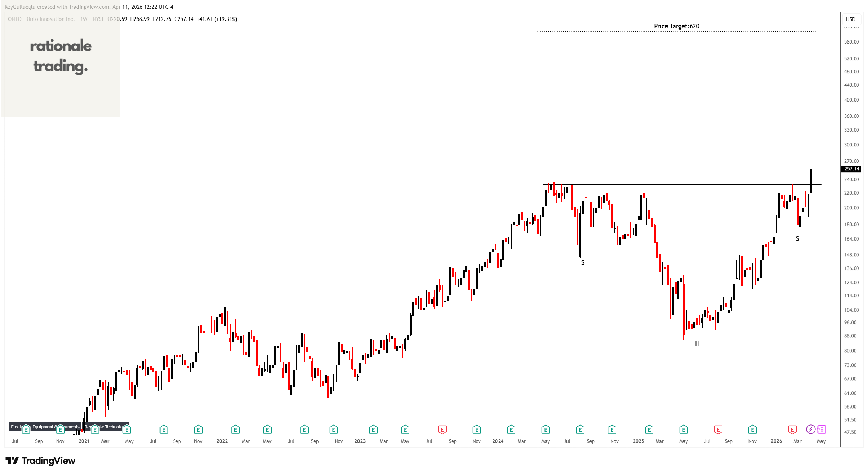Click the green earnings marker near May 2024
Screen dimensions: 868x474
point(546,429)
